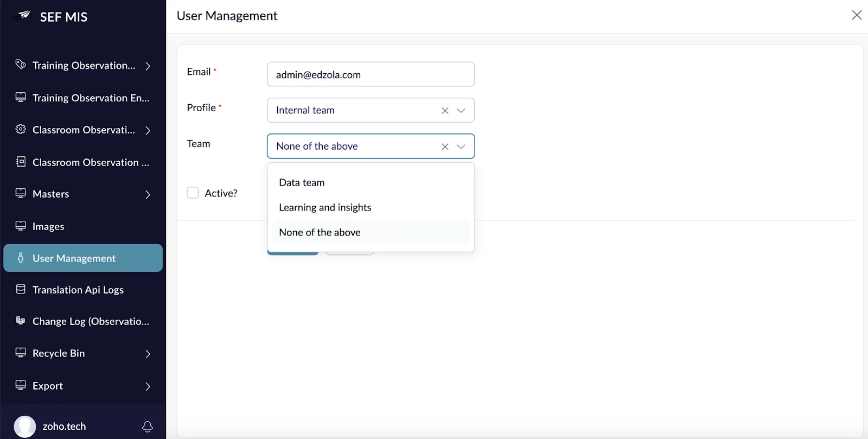Viewport: 868px width, 439px height.
Task: Open Classroom Observation ... menu item
Action: pos(83,162)
